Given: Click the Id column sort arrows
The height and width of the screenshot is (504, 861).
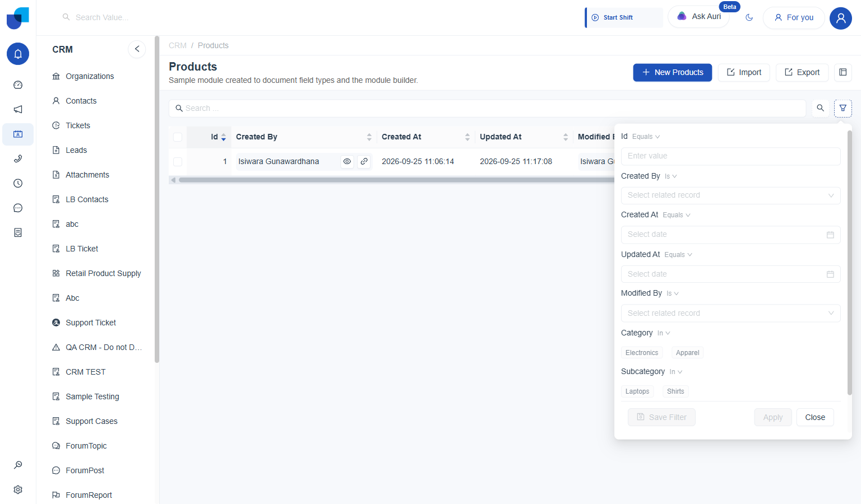Looking at the screenshot, I should (x=224, y=137).
